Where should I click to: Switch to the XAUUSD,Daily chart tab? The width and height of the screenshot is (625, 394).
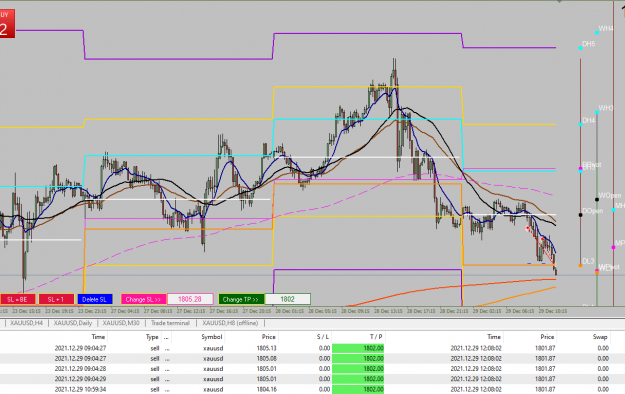click(73, 323)
